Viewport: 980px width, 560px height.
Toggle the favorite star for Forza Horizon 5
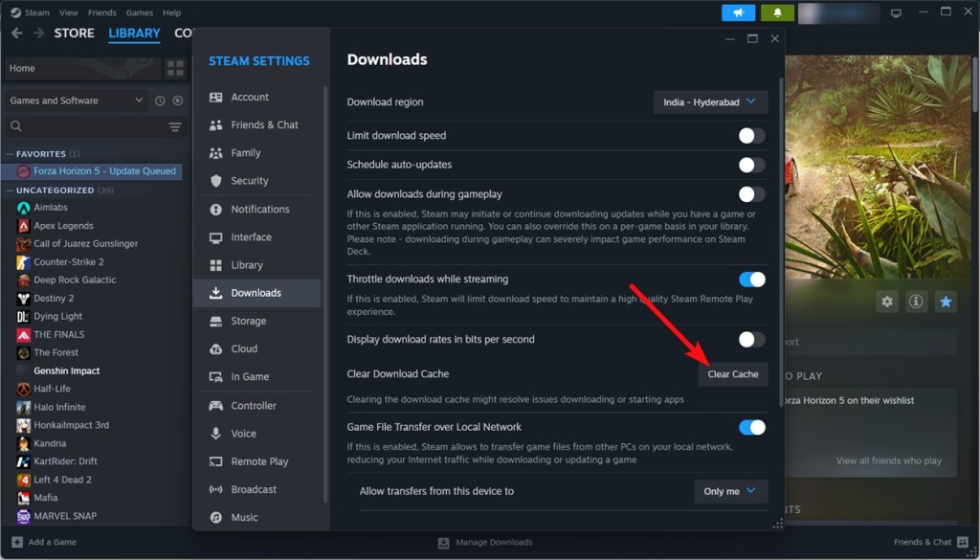pyautogui.click(x=946, y=302)
